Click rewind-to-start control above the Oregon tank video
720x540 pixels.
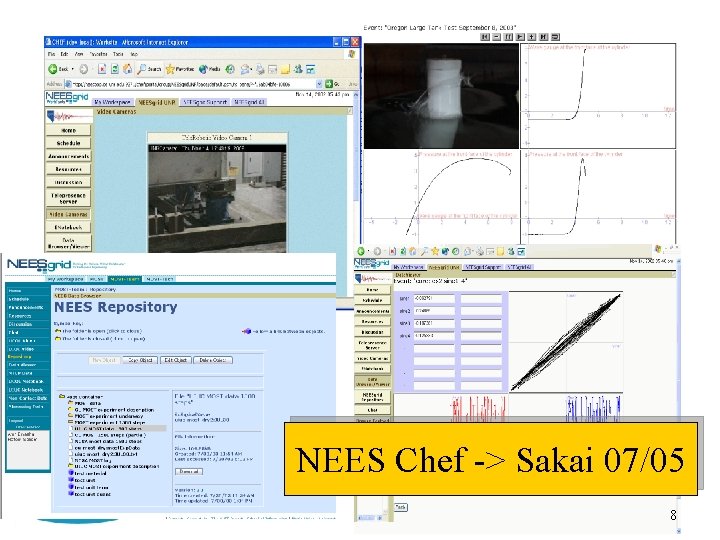tap(485, 37)
